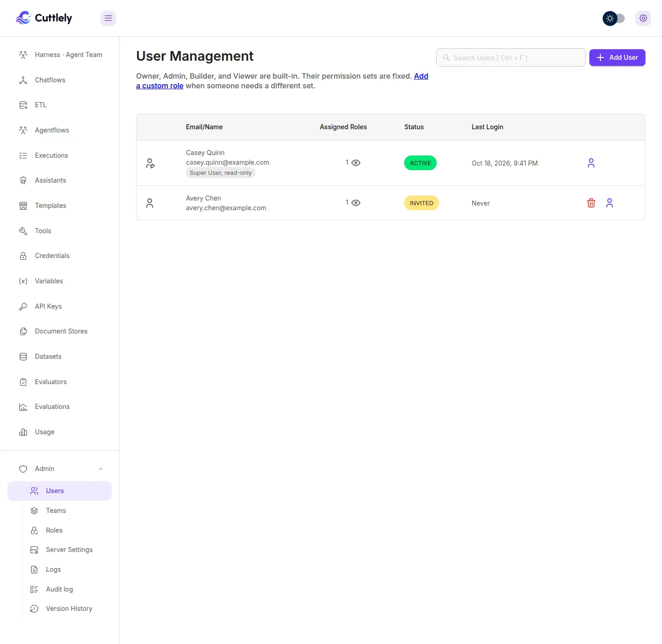Navigate to Evaluations
This screenshot has width=662, height=644.
pyautogui.click(x=60, y=407)
